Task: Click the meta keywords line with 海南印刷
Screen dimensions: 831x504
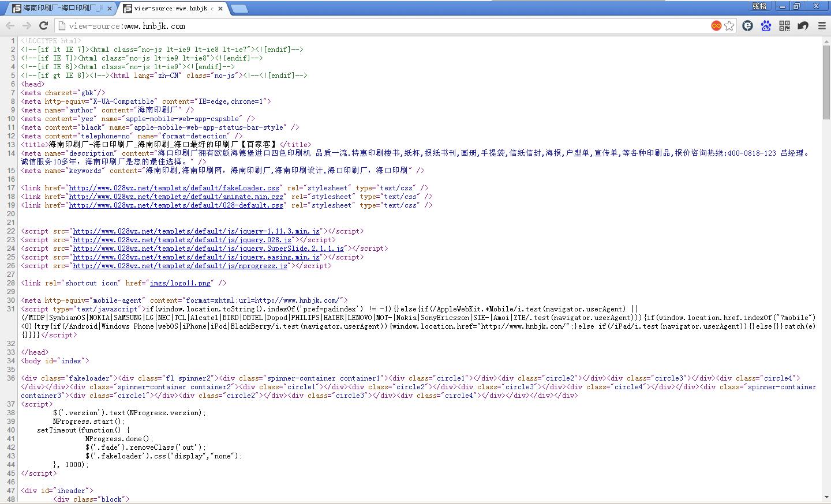Action: (223, 171)
